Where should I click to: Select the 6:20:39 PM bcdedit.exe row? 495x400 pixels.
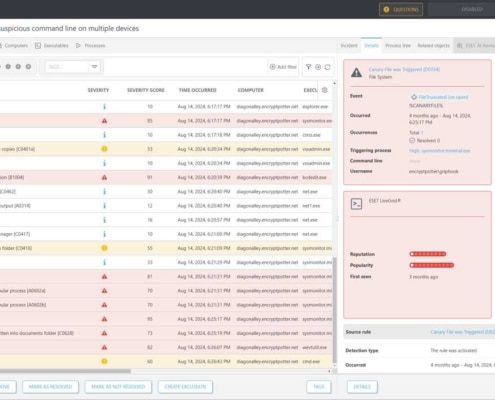point(166,177)
